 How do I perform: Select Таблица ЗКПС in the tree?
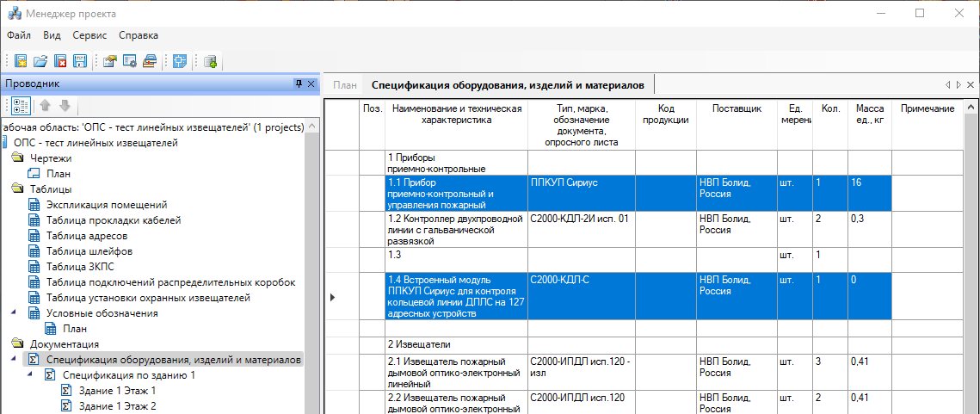[82, 267]
